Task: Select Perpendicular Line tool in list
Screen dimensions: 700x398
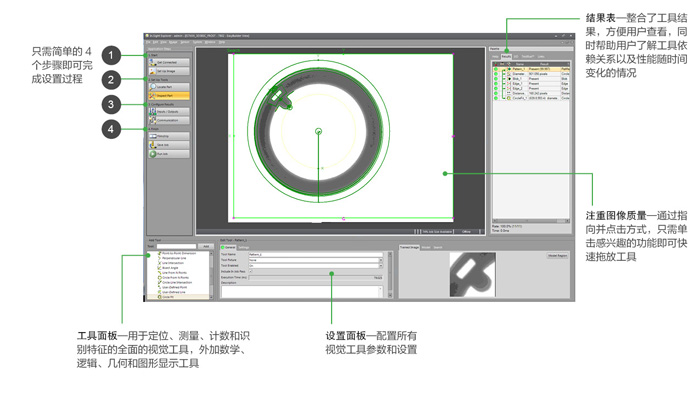Action: coord(174,258)
